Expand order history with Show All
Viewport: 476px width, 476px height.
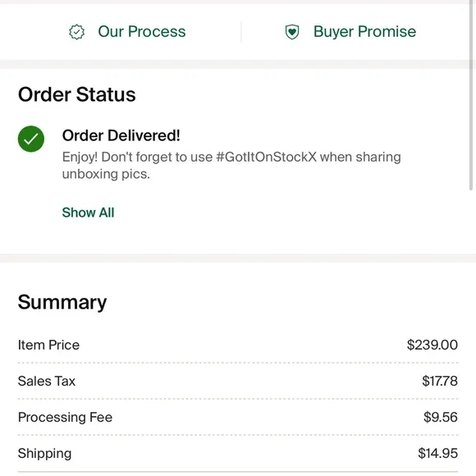(x=88, y=213)
